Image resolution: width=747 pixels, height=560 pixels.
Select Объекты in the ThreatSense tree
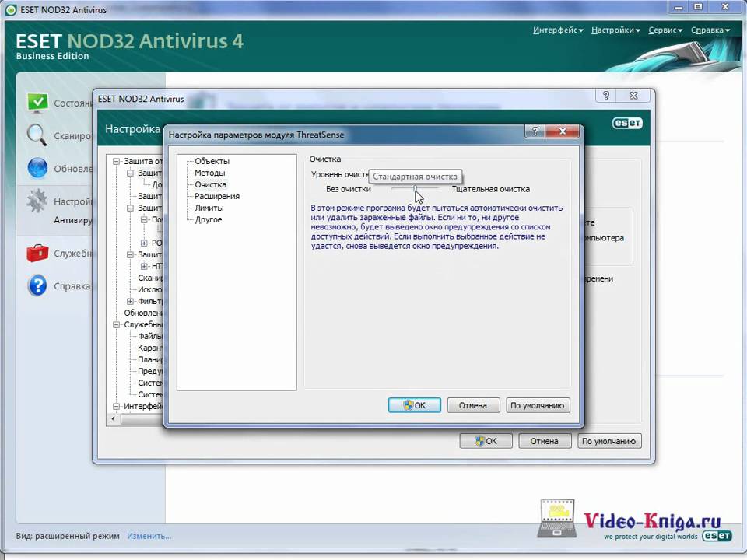pos(212,161)
